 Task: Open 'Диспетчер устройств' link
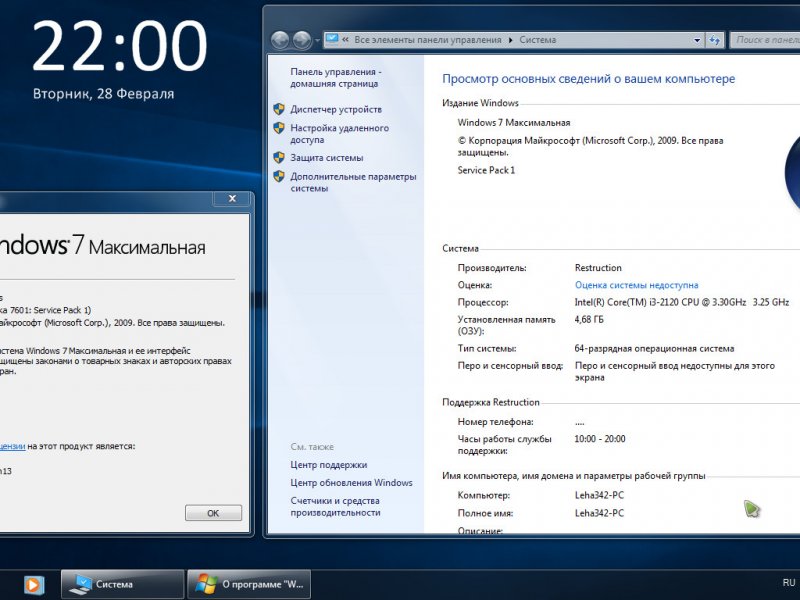[x=336, y=109]
